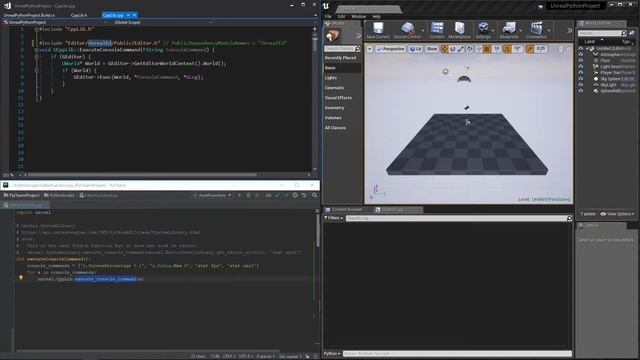The width and height of the screenshot is (640, 360).
Task: Click the search icon in Modes panel
Action: tap(358, 49)
